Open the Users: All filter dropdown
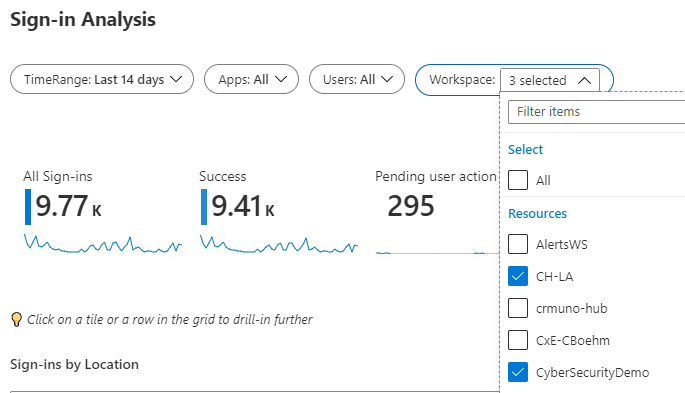 [357, 79]
